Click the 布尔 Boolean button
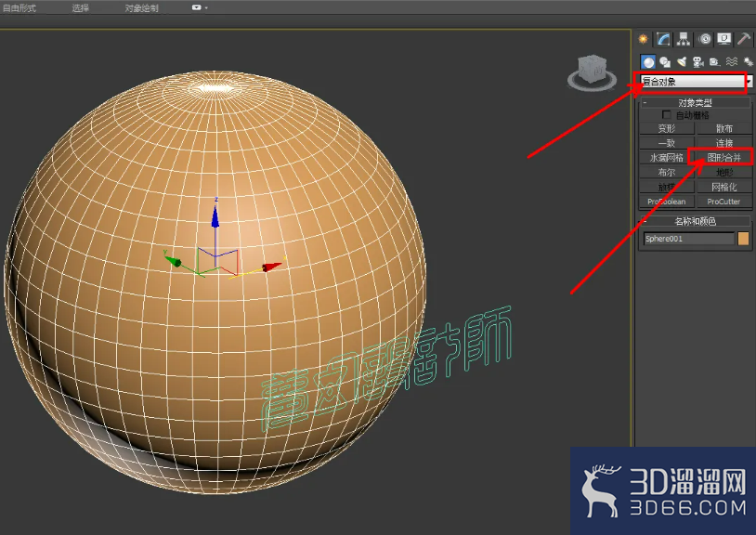The image size is (756, 535). 667,172
